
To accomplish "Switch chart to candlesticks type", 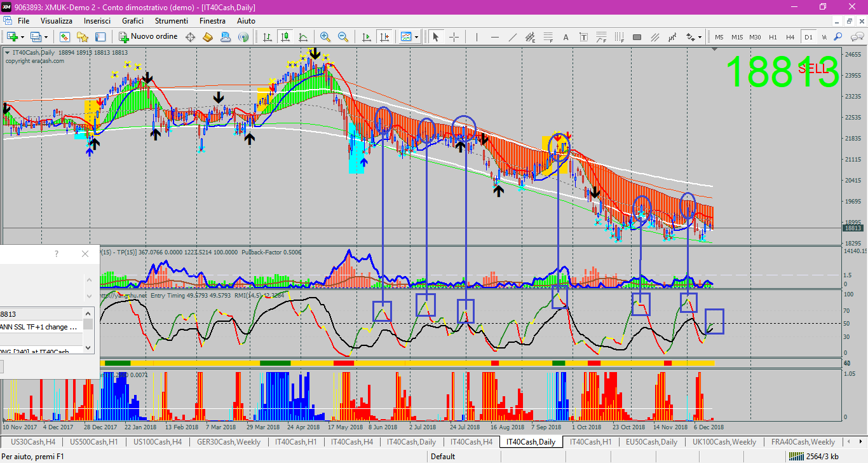I will click(285, 36).
